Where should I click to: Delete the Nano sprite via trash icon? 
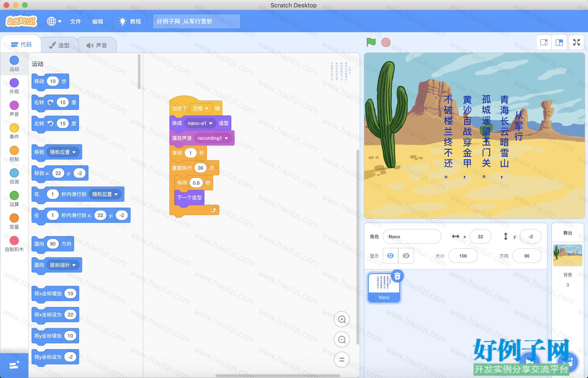tap(397, 276)
